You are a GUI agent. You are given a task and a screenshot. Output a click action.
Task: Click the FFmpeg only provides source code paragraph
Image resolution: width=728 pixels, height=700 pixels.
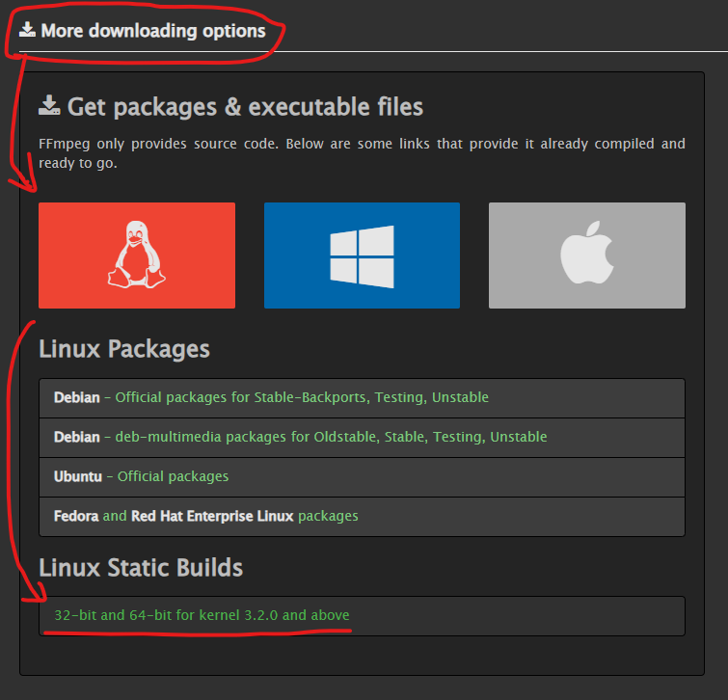(x=362, y=153)
